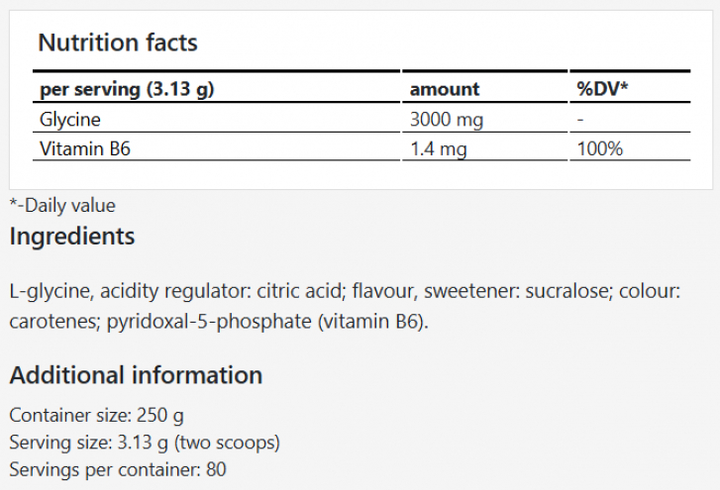The image size is (720, 490).
Task: Select the Vitamin B6 row label
Action: [x=85, y=149]
